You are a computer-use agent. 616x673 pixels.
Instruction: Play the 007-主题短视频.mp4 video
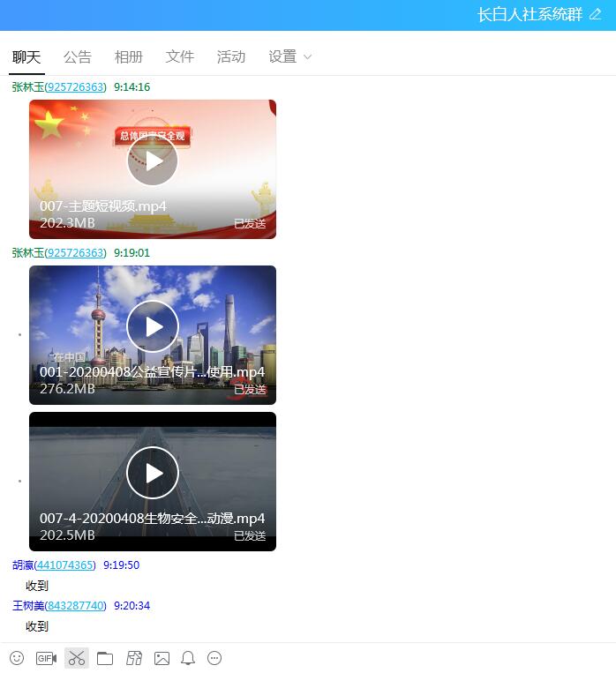153,161
